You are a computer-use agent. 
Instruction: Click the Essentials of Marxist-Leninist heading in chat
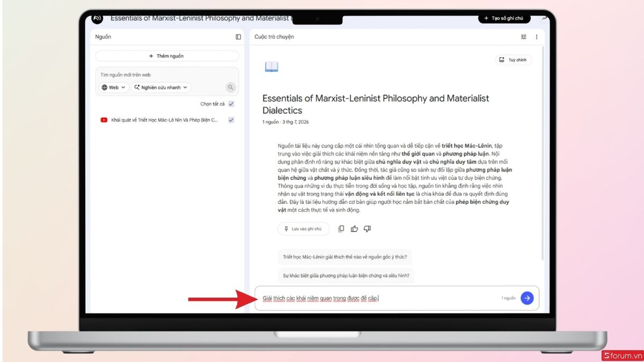pos(376,105)
